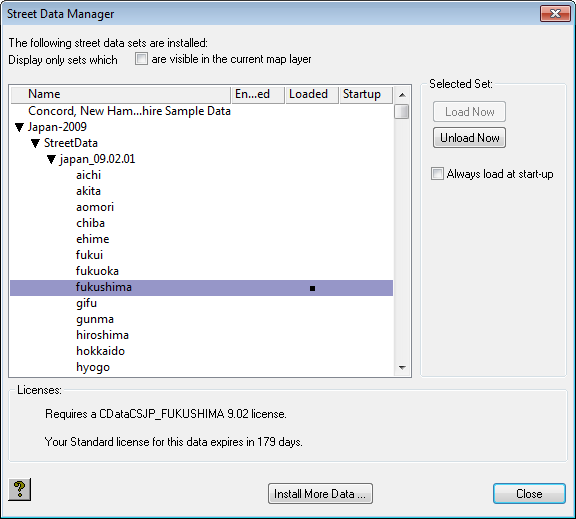Toggle Always load at start-up checkbox
The image size is (576, 519).
(x=437, y=173)
